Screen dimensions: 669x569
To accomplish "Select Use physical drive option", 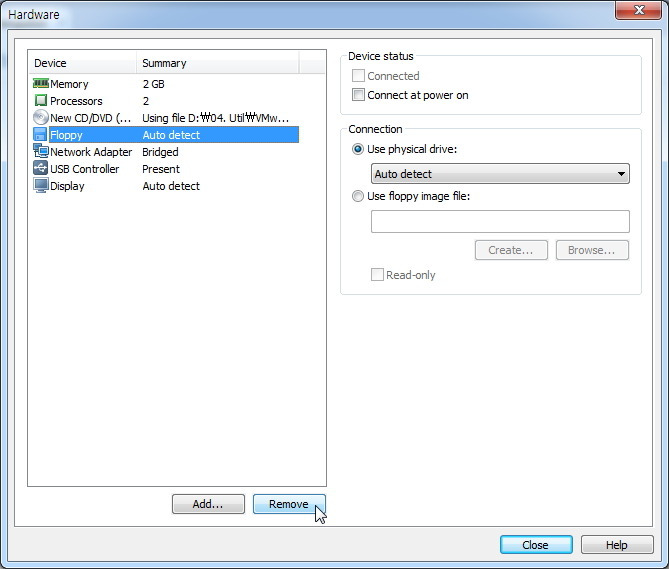I will (358, 149).
